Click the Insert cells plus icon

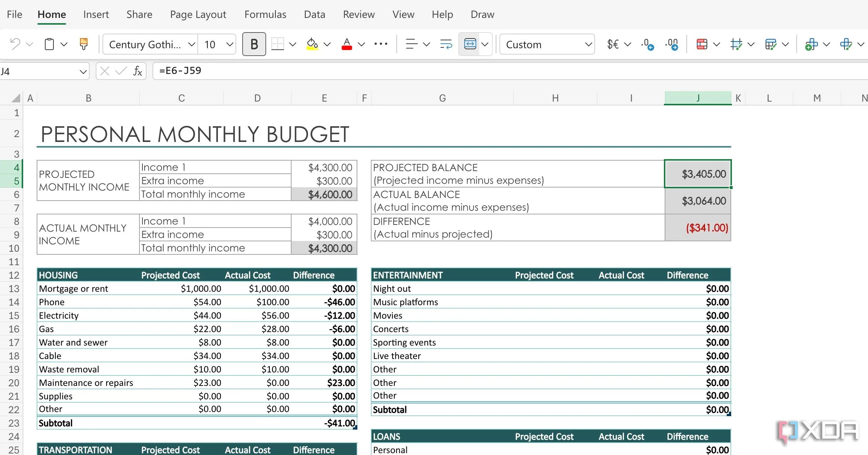(x=811, y=44)
